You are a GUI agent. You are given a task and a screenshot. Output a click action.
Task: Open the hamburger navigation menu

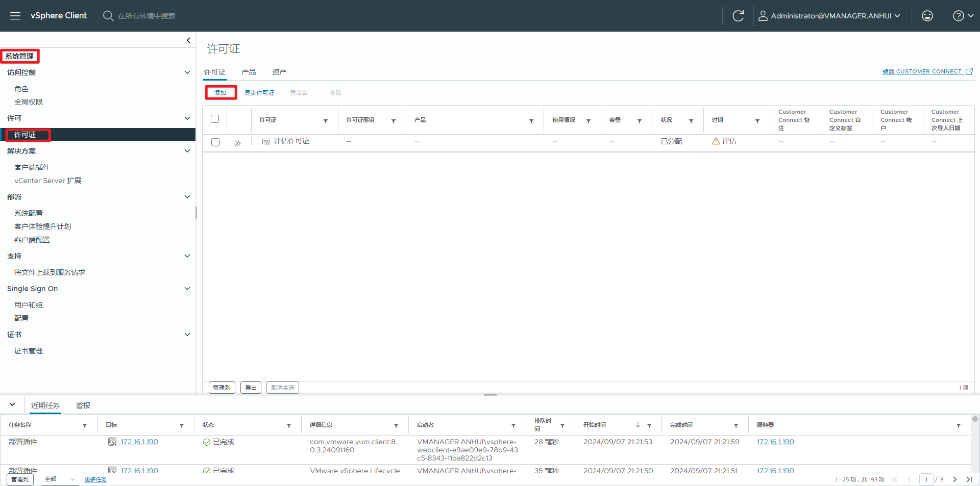15,16
